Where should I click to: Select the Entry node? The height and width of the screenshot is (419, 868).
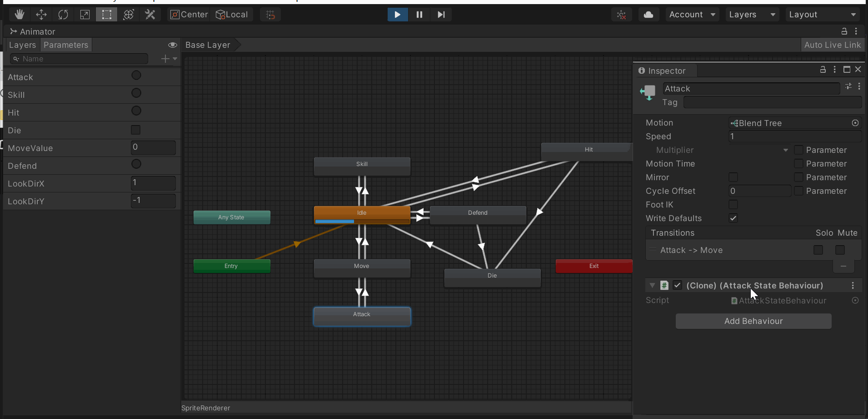pos(232,266)
